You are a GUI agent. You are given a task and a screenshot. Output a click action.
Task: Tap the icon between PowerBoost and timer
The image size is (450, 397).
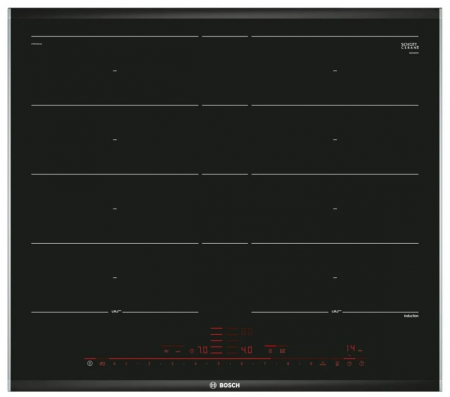337,364
